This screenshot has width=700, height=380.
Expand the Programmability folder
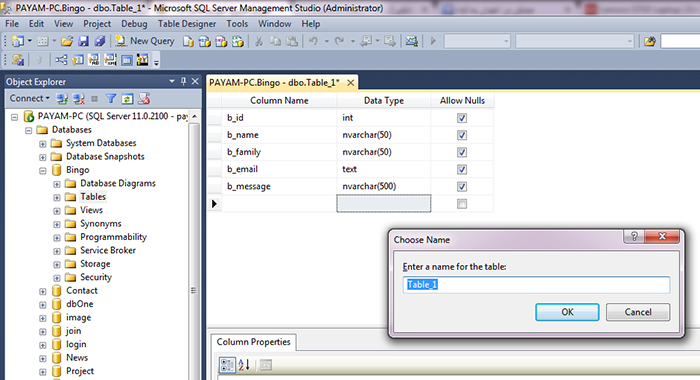57,238
